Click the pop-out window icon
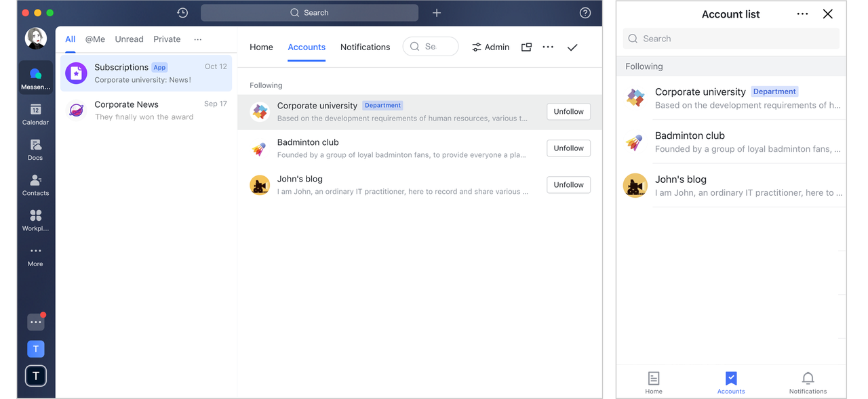This screenshot has width=868, height=399. [x=526, y=47]
